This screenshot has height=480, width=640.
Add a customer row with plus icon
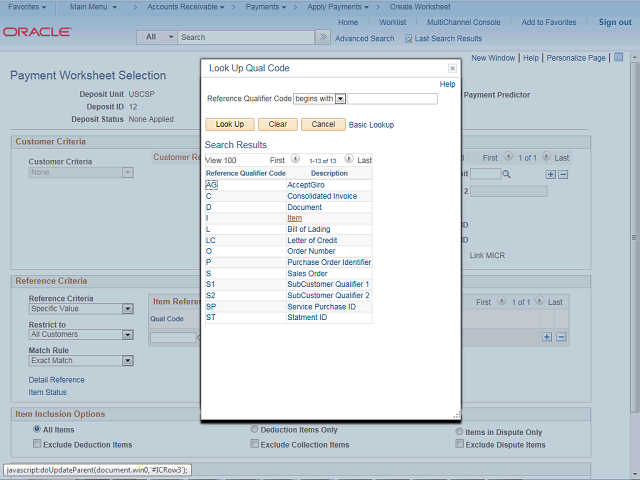pos(549,174)
